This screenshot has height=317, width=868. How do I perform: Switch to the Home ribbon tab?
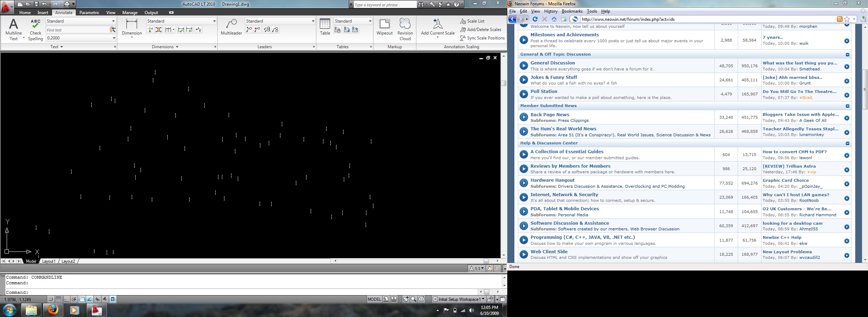(25, 13)
